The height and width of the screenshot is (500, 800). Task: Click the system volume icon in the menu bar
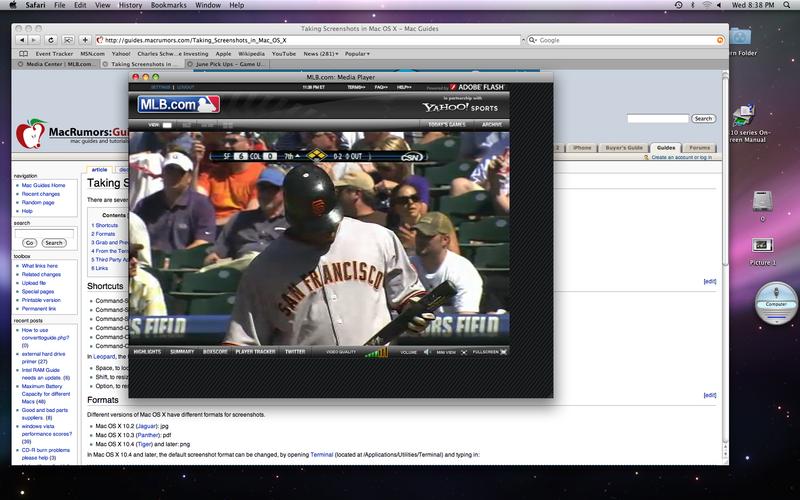719,5
